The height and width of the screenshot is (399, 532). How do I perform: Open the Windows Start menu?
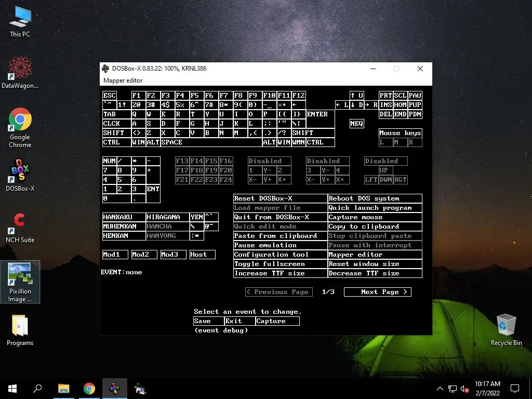(x=12, y=389)
